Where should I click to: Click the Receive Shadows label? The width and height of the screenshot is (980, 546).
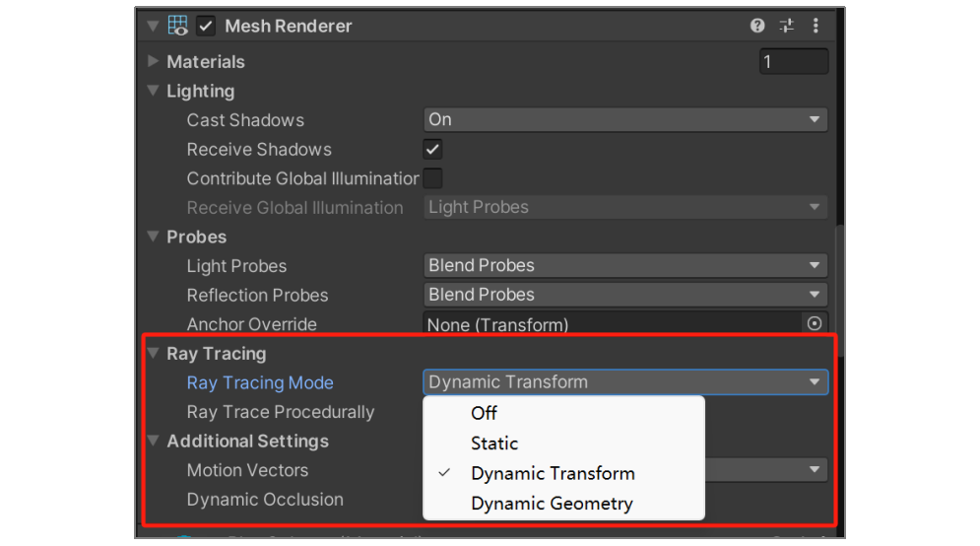259,150
